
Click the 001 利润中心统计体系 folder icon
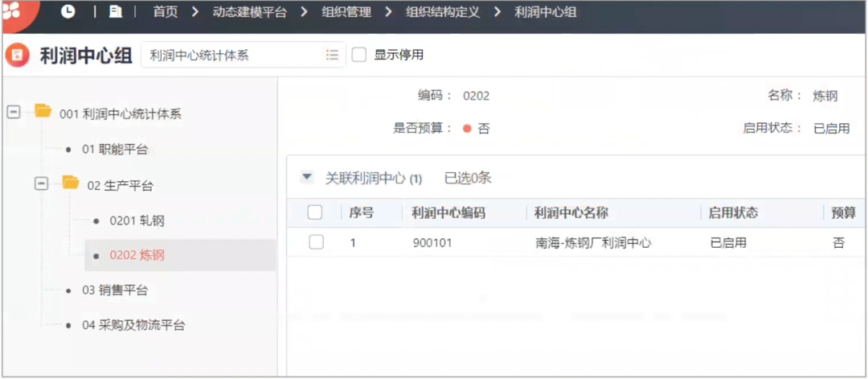(x=43, y=112)
